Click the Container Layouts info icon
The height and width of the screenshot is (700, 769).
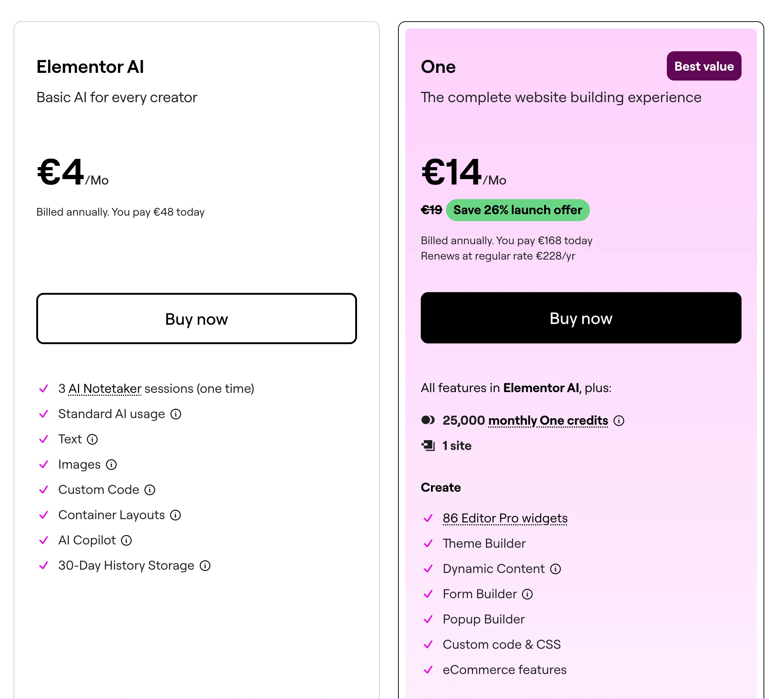(175, 515)
